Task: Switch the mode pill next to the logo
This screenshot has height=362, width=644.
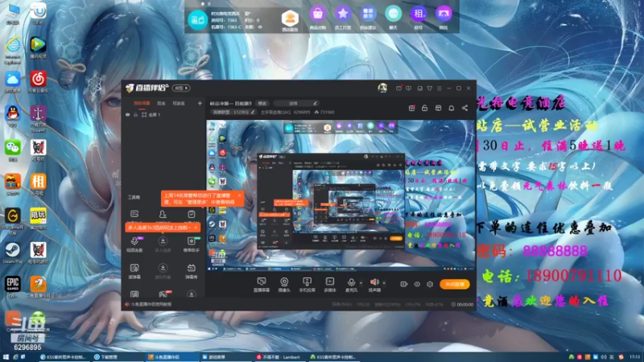Action: pos(181,88)
